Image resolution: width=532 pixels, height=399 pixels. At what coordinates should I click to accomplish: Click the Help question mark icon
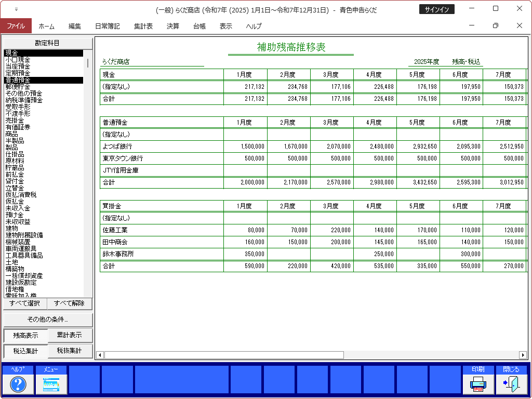pos(18,384)
